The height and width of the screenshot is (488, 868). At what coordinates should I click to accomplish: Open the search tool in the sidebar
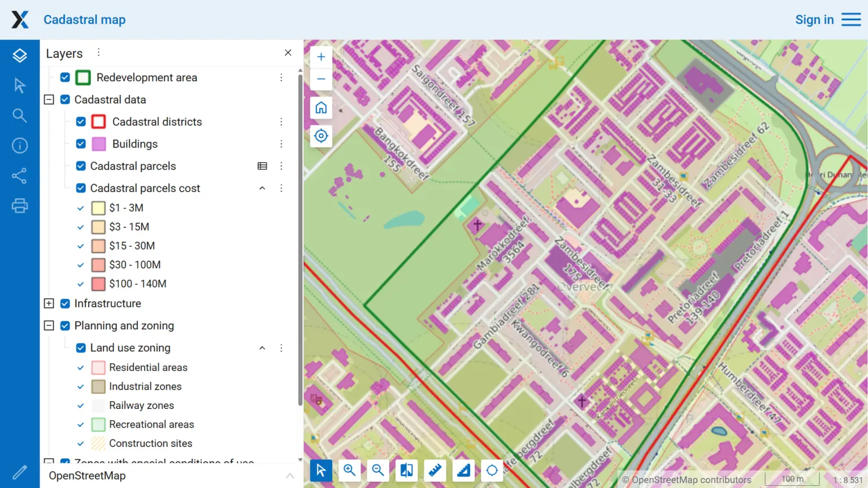(20, 116)
